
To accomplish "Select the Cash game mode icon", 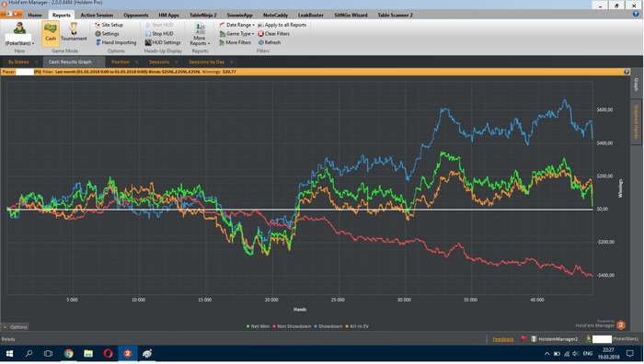I will (x=50, y=33).
